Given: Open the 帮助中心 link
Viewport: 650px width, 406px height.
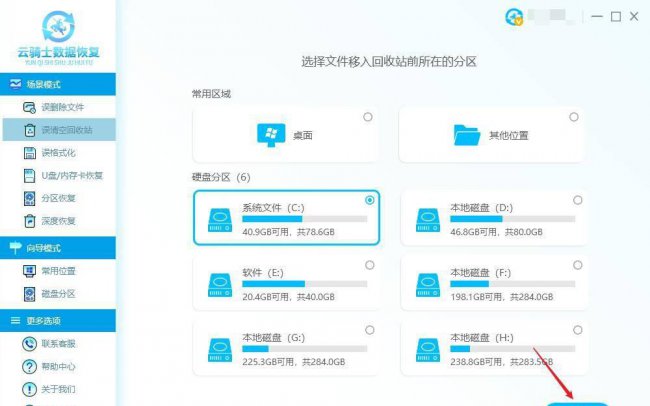Looking at the screenshot, I should coord(58,367).
